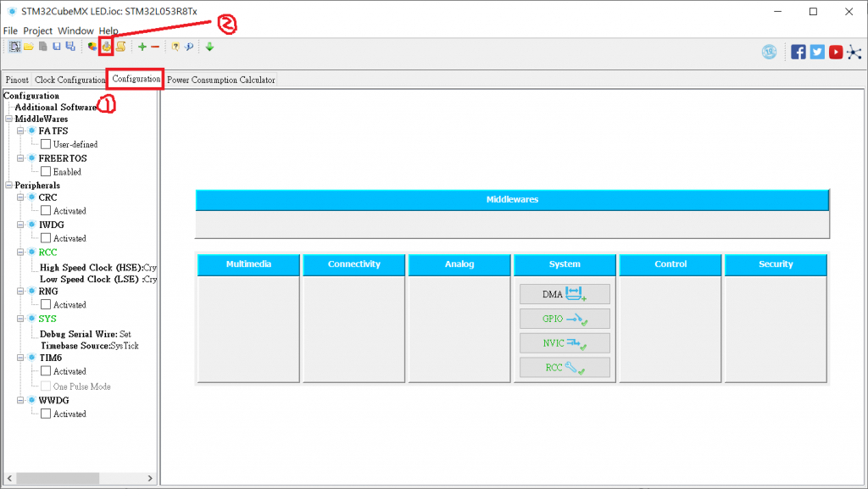Click the tree horizontal scrollbar thumb
868x489 pixels.
[x=58, y=478]
